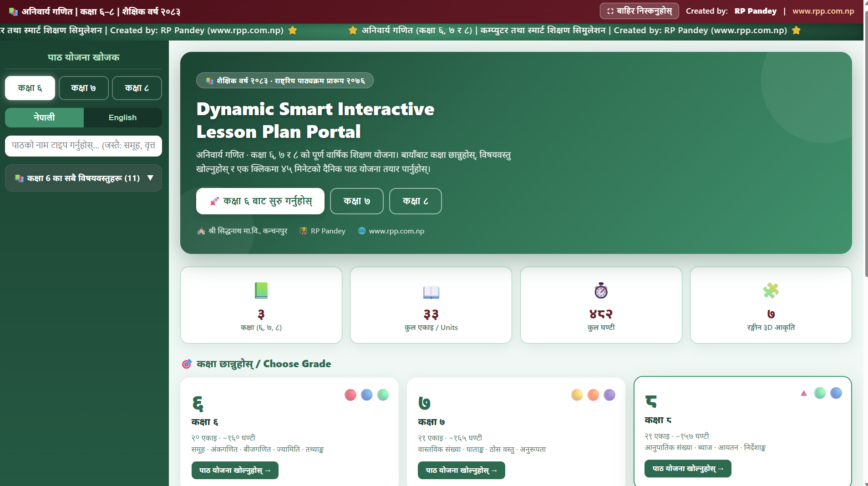Click the ४८२ total periods number

click(601, 314)
